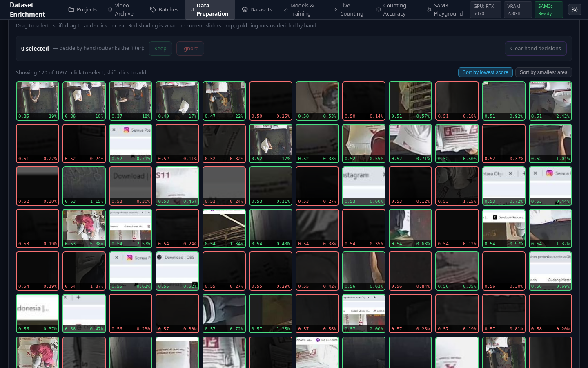Click the Datasets layers icon

(245, 10)
